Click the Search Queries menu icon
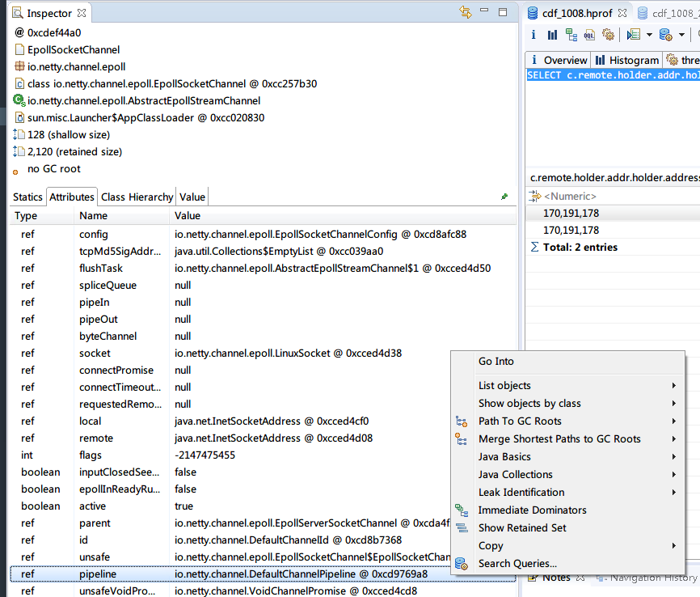This screenshot has height=597, width=700. (462, 564)
